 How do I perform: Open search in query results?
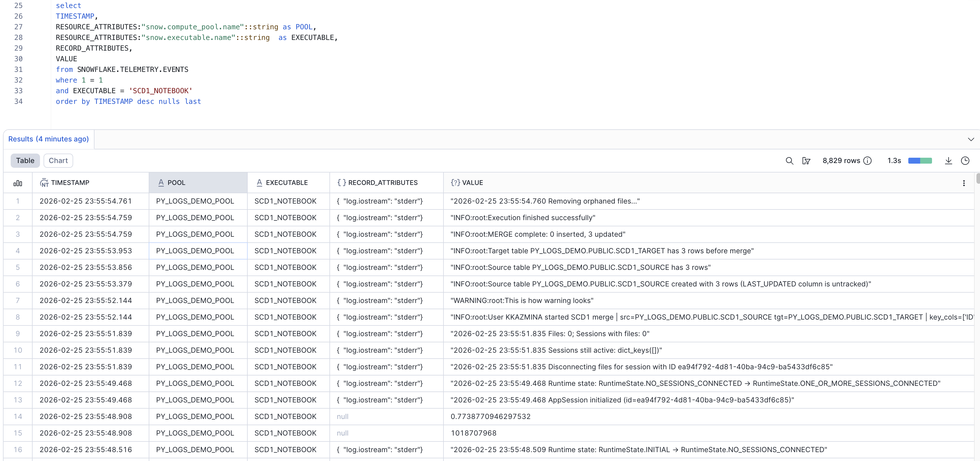click(790, 160)
